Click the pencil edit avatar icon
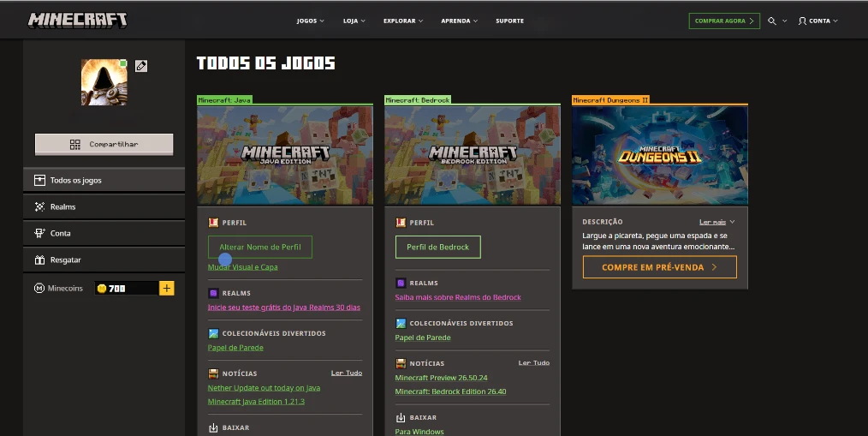Screen dimensions: 868x436 [x=141, y=67]
